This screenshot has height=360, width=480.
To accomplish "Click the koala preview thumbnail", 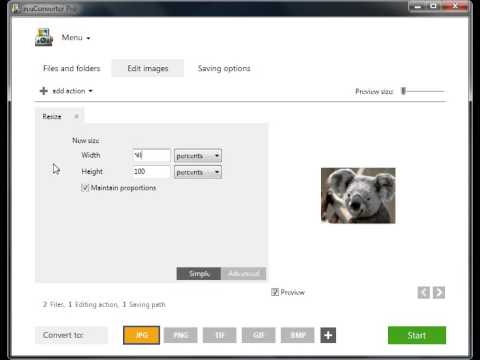I will point(358,196).
